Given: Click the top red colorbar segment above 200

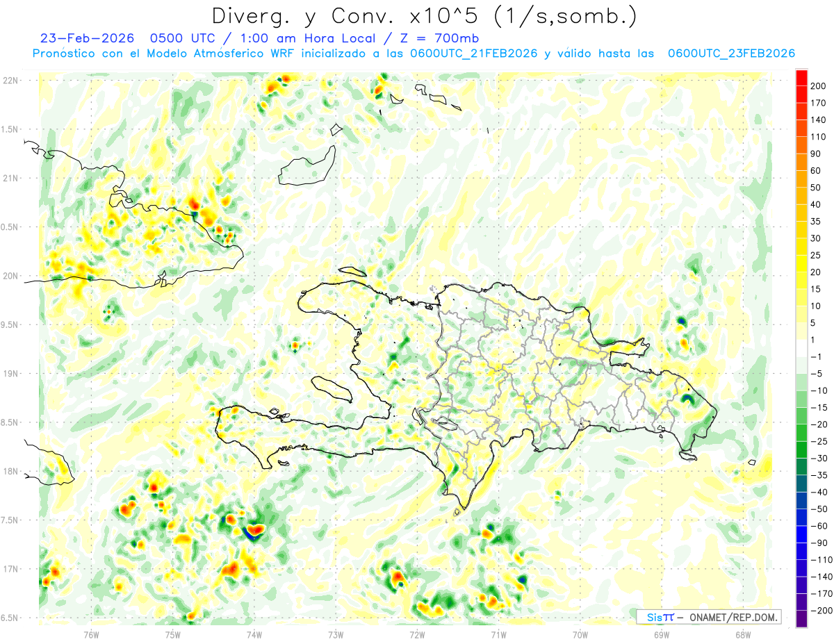Looking at the screenshot, I should 801,78.
